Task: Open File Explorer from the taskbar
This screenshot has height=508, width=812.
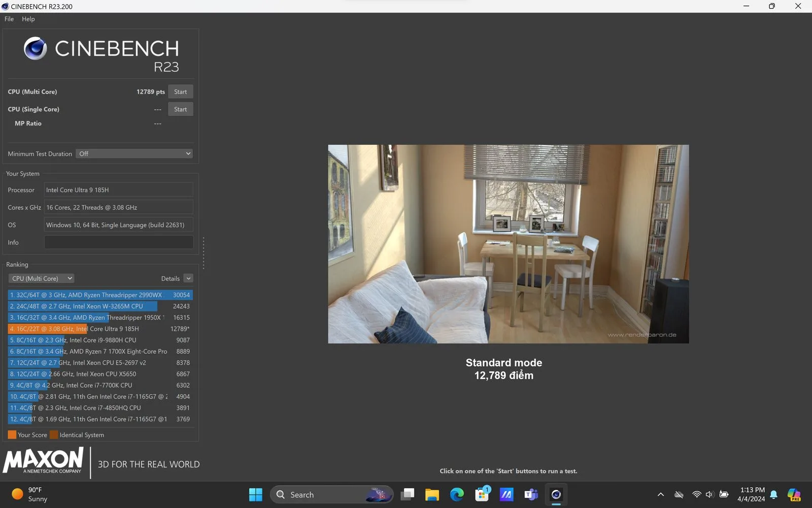Action: (432, 494)
